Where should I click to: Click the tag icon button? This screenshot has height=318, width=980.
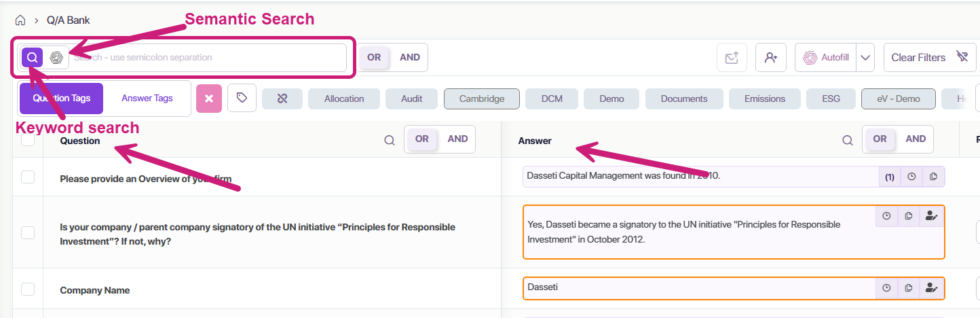(x=242, y=99)
